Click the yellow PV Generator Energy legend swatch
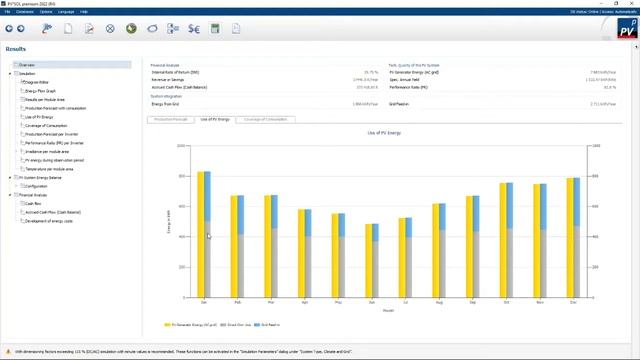Image resolution: width=640 pixels, height=360 pixels. coord(167,325)
